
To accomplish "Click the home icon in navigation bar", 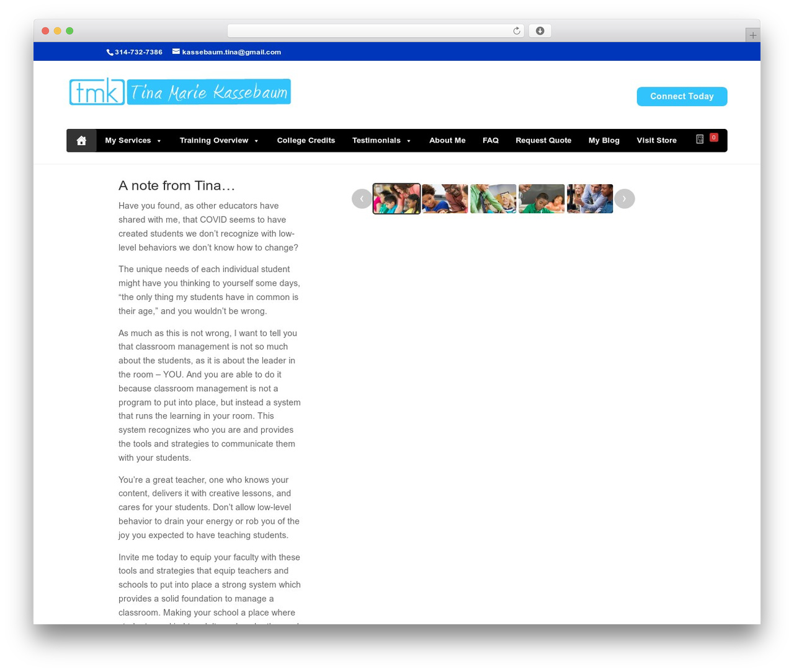I will [x=81, y=141].
